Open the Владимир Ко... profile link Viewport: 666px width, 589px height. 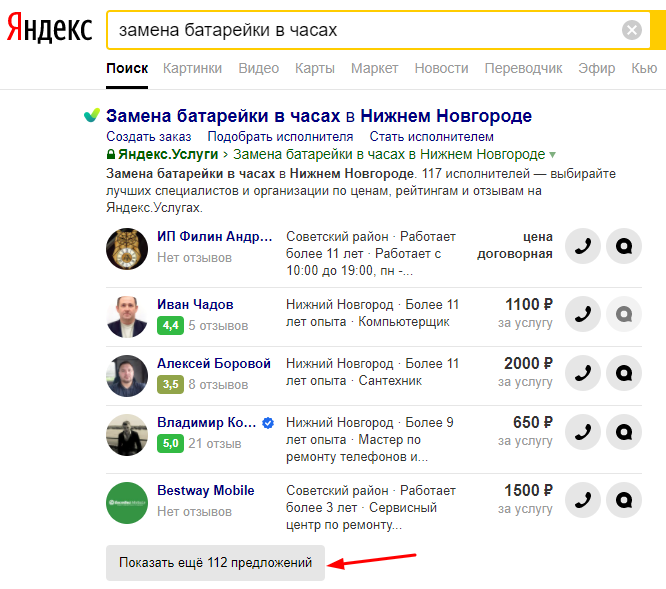click(206, 422)
